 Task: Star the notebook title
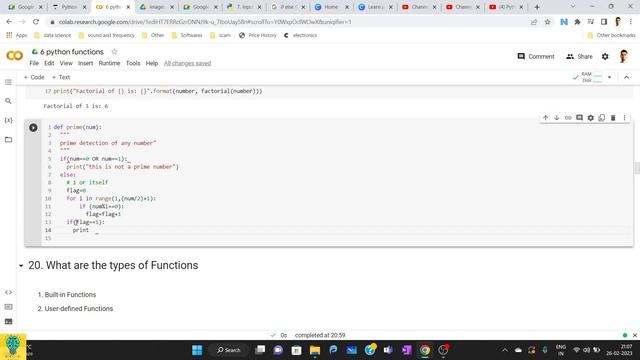coord(114,52)
